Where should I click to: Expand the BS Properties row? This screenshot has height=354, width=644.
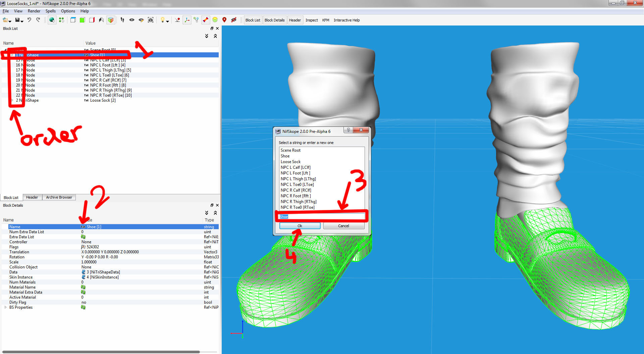[x=5, y=307]
